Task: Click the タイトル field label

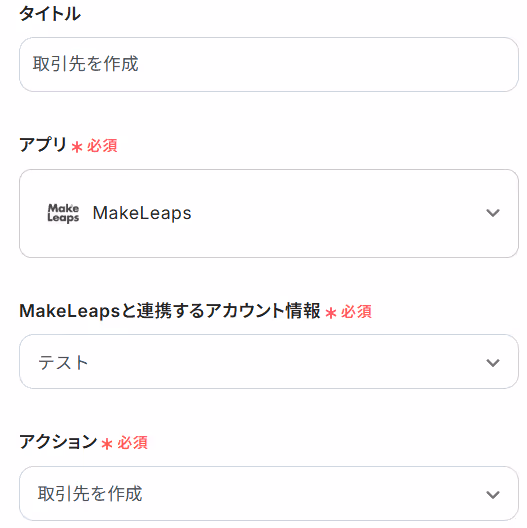Action: click(50, 14)
